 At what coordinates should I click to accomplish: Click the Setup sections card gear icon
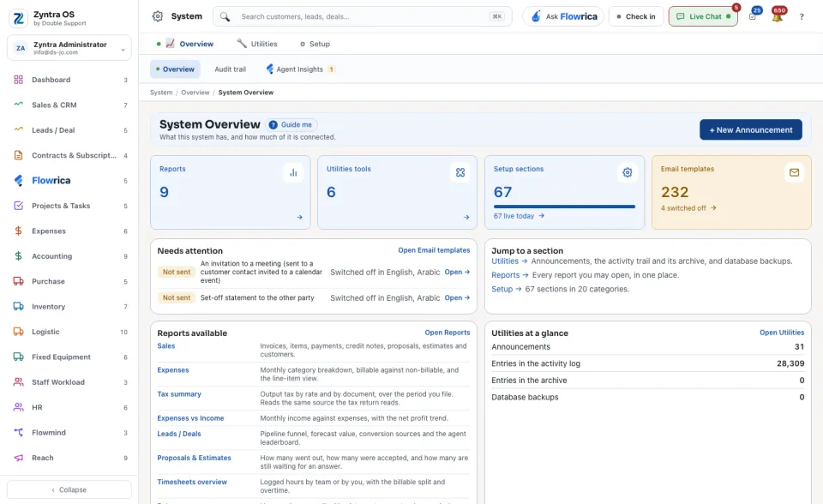point(628,173)
